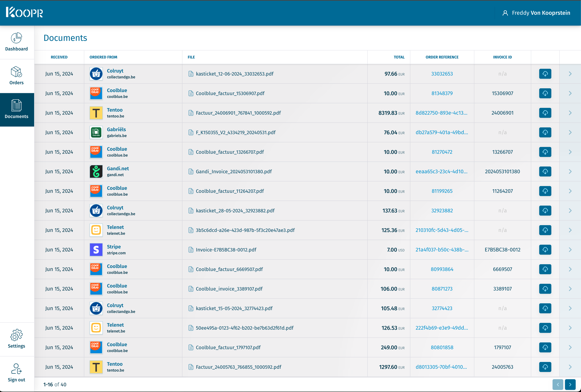Download Invoice-E7B5BC38-0012.pdf cloud icon
This screenshot has height=392, width=581.
[545, 250]
